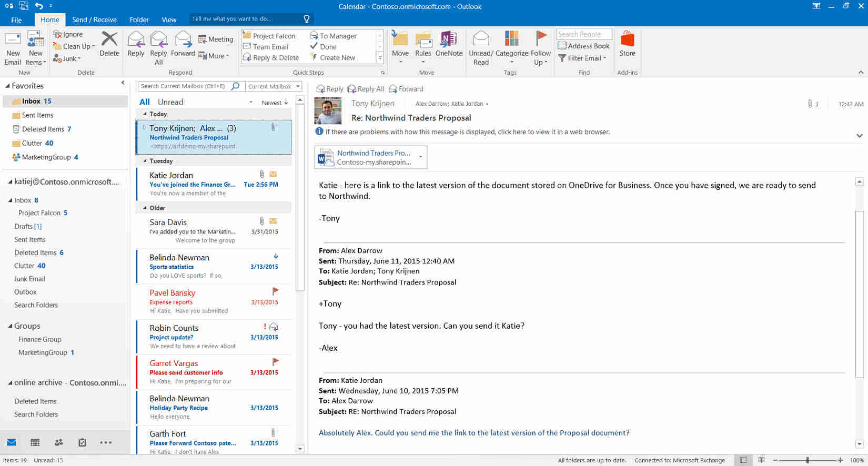Click the search magnifier icon

(236, 86)
